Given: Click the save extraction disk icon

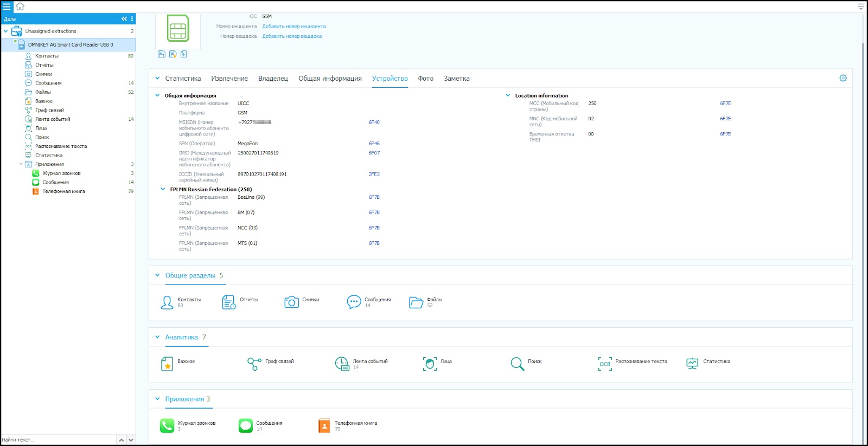Looking at the screenshot, I should click(162, 54).
